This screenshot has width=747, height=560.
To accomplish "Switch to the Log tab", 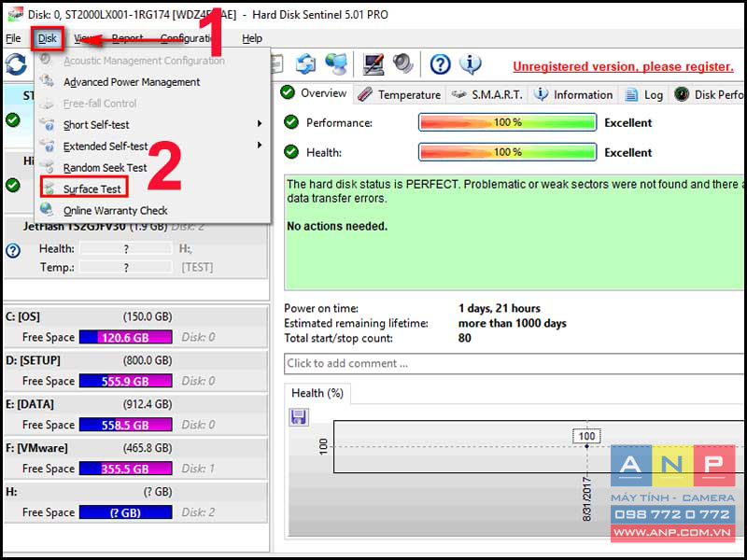I will coord(644,95).
